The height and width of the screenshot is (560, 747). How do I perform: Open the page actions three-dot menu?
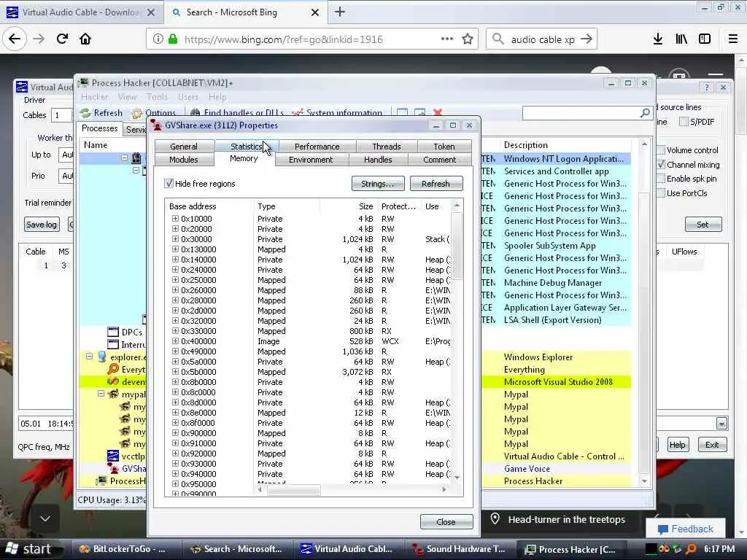click(x=447, y=39)
